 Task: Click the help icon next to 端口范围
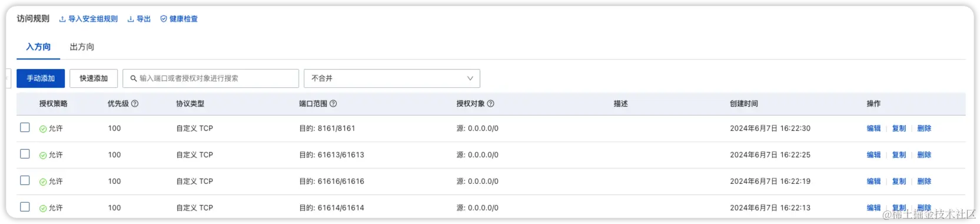pos(333,104)
